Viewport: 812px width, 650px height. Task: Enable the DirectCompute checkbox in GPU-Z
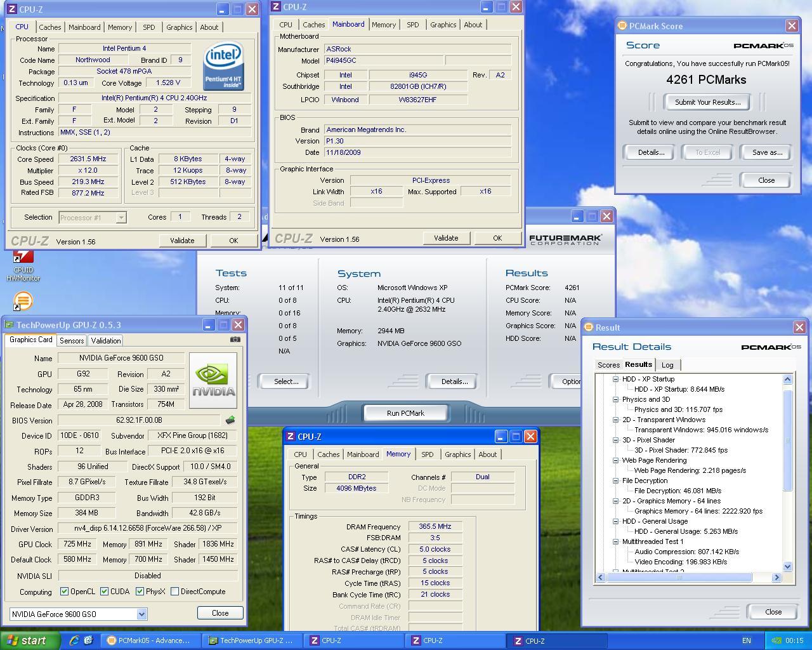(x=174, y=592)
